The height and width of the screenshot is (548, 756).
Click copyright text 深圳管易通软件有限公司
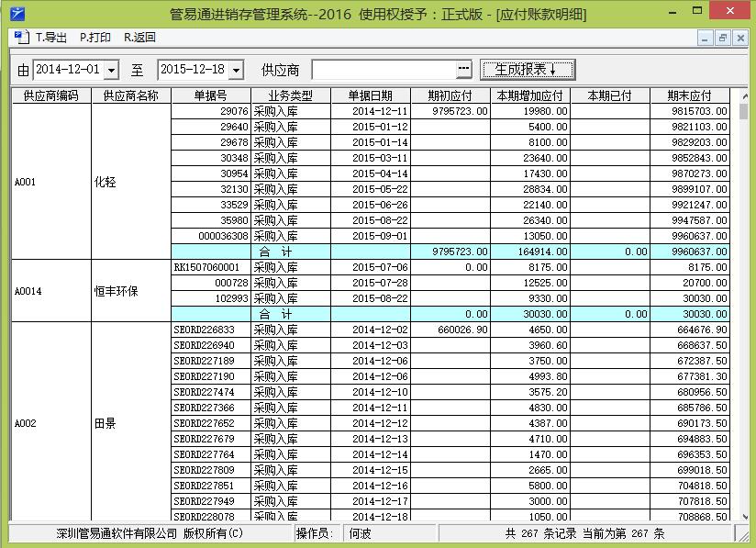[117, 533]
